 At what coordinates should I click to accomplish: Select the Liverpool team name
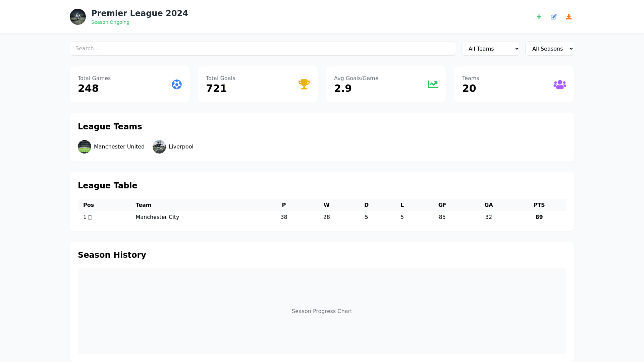coord(181,147)
